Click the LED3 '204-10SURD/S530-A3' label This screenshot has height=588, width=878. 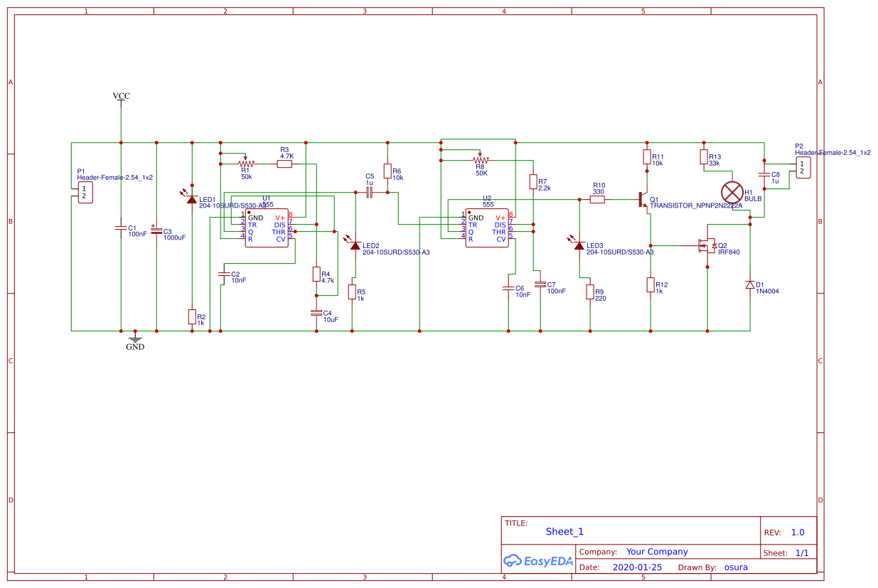[x=620, y=252]
